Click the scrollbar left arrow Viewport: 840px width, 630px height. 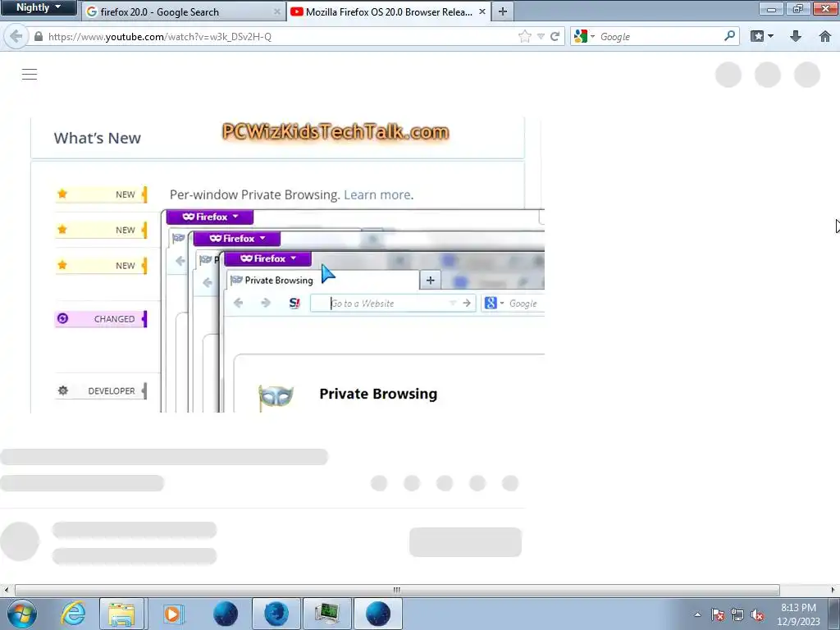point(6,590)
